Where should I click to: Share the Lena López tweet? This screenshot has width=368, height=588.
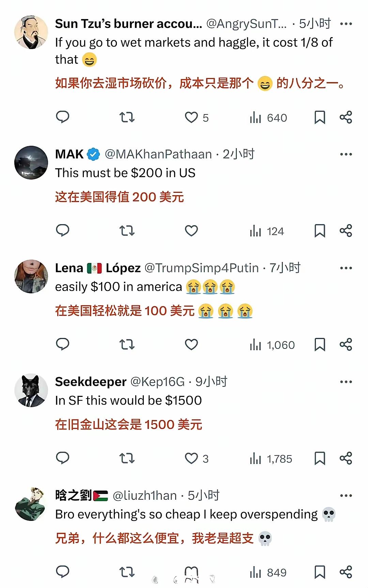pos(346,344)
